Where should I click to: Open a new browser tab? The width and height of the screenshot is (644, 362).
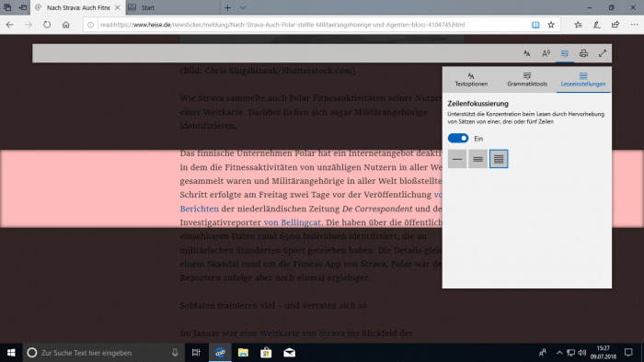[227, 7]
